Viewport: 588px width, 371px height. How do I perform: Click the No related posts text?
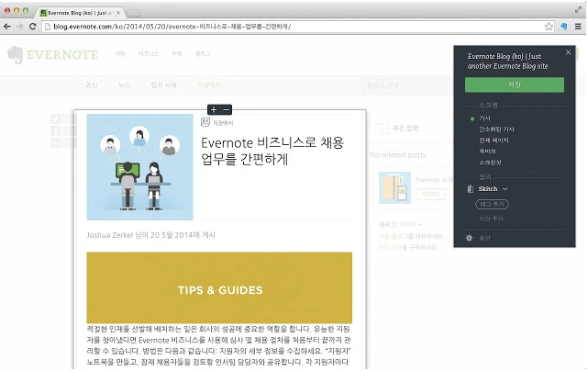pos(398,154)
